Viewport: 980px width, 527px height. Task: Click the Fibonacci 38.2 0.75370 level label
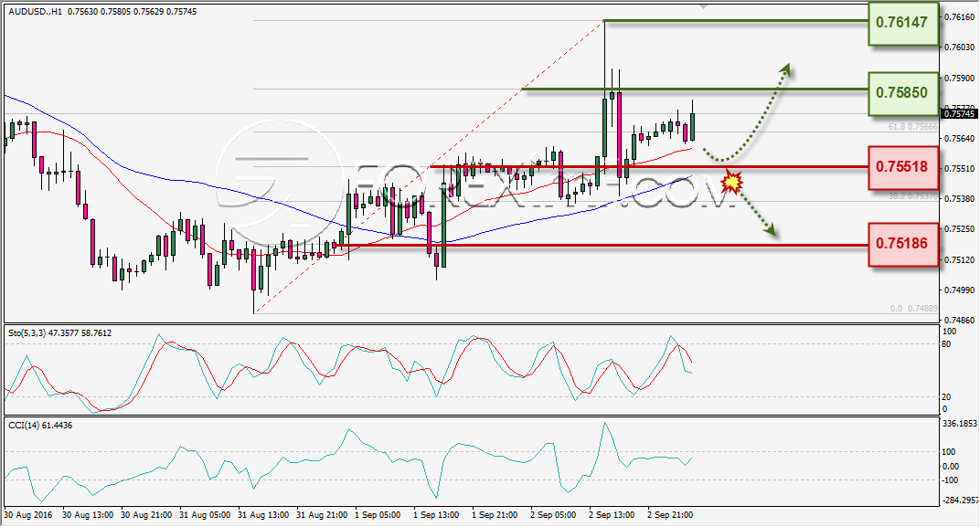click(913, 196)
